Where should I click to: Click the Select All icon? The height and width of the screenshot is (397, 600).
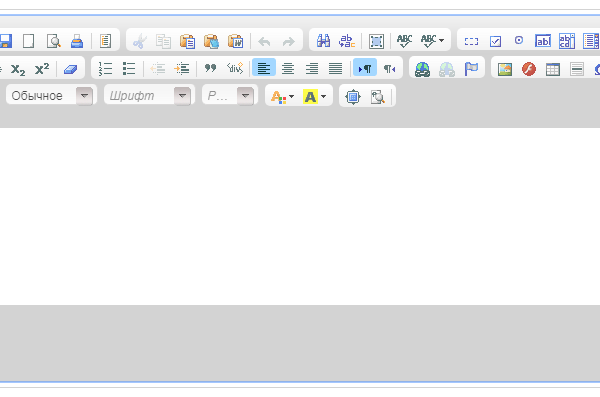[x=376, y=41]
